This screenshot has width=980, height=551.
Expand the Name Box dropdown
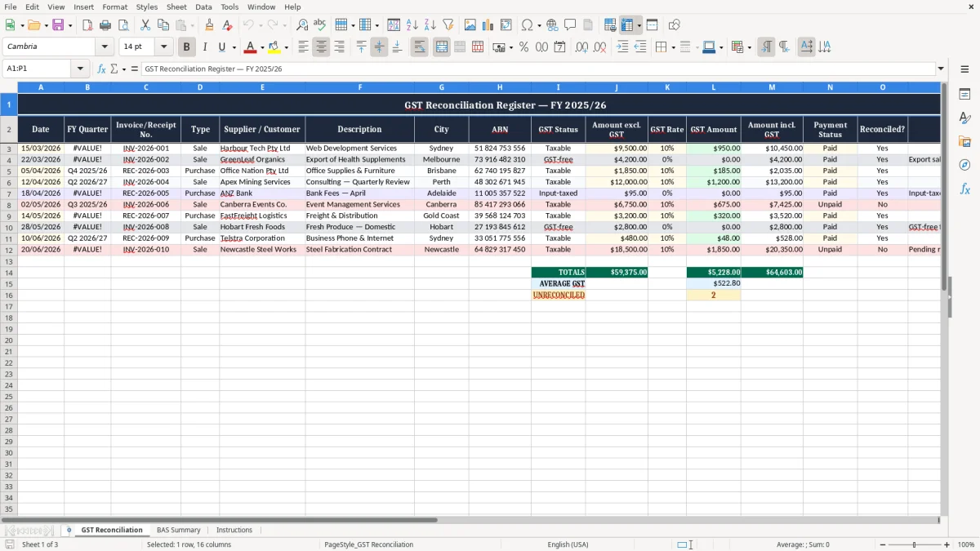[x=80, y=69]
